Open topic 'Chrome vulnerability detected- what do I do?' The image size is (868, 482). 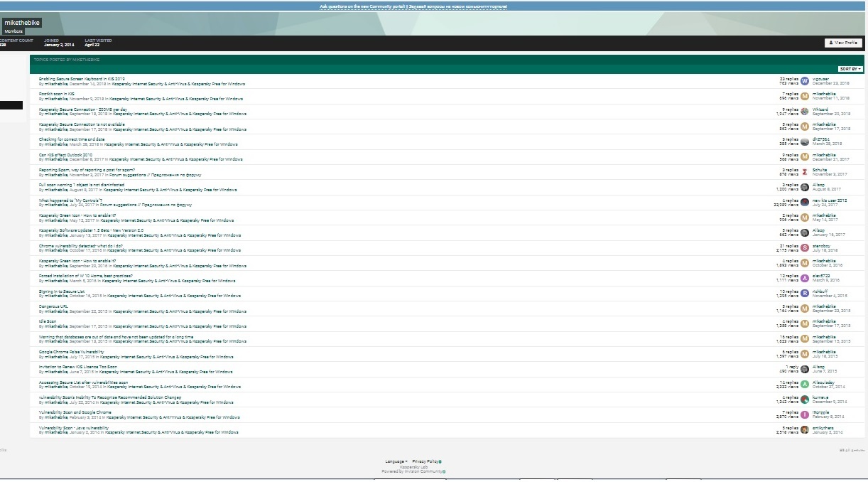pyautogui.click(x=81, y=246)
